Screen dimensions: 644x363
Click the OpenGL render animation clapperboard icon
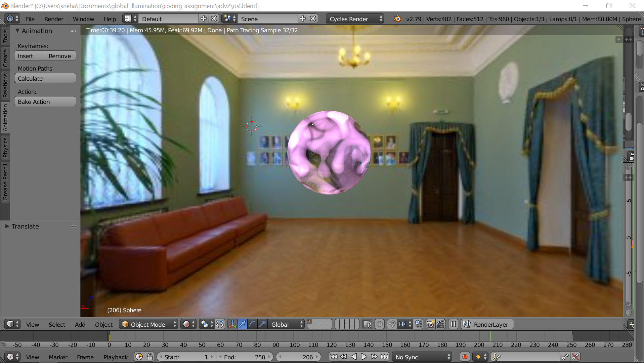(440, 324)
